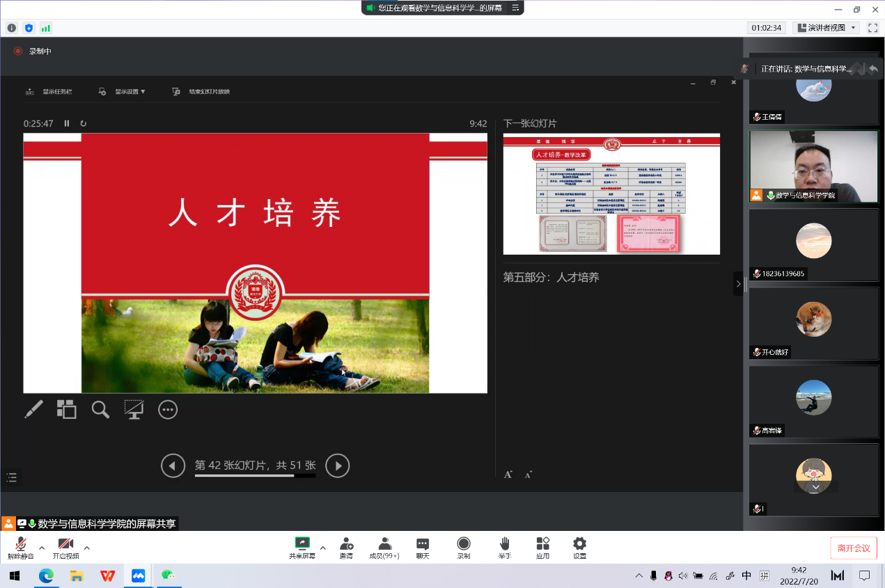Click the Raise Hand icon

pyautogui.click(x=504, y=548)
